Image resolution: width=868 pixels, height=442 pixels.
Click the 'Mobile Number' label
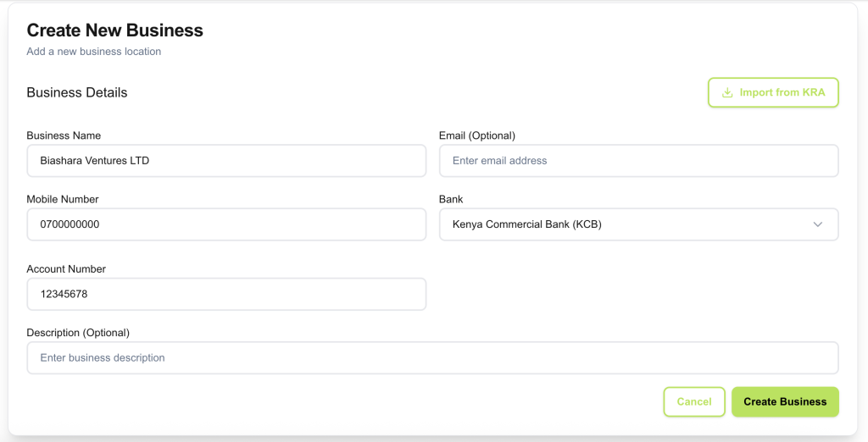(x=63, y=199)
